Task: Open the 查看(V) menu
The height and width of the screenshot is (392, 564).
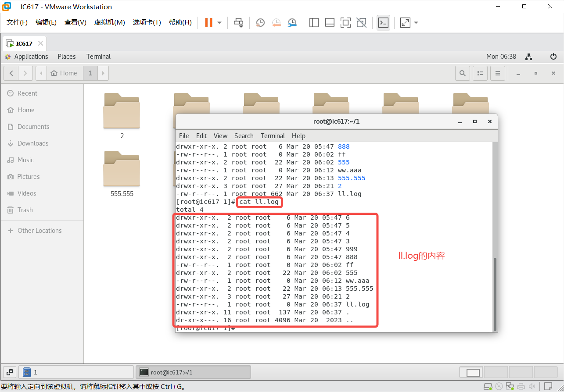Action: 75,22
